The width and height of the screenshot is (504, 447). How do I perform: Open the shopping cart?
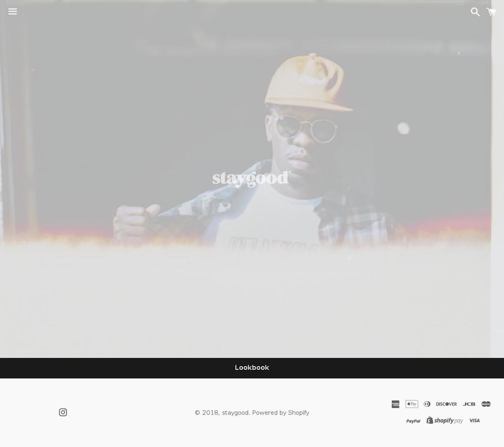tap(491, 12)
